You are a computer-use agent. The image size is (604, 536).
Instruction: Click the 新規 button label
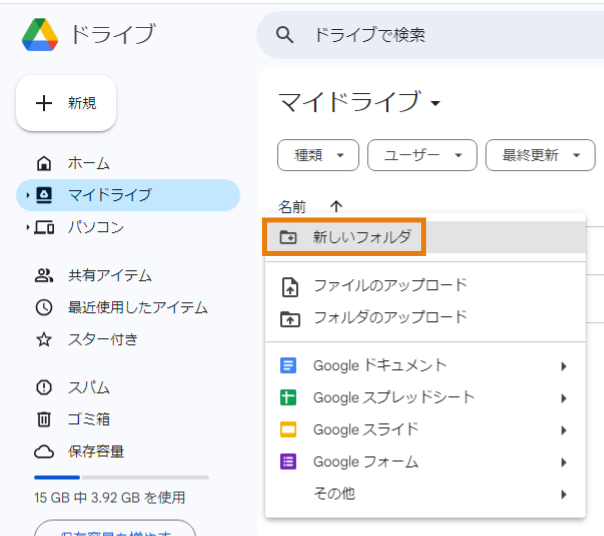(x=82, y=103)
